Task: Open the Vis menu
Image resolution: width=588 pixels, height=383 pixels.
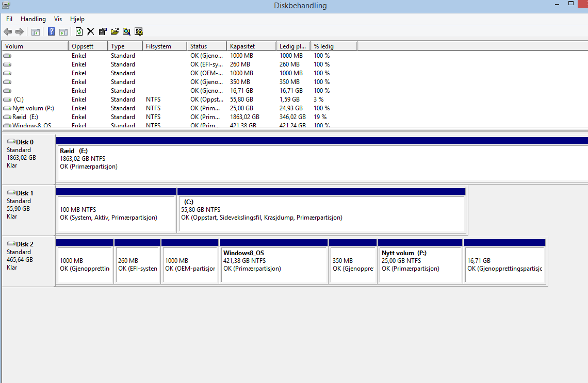Action: point(58,19)
